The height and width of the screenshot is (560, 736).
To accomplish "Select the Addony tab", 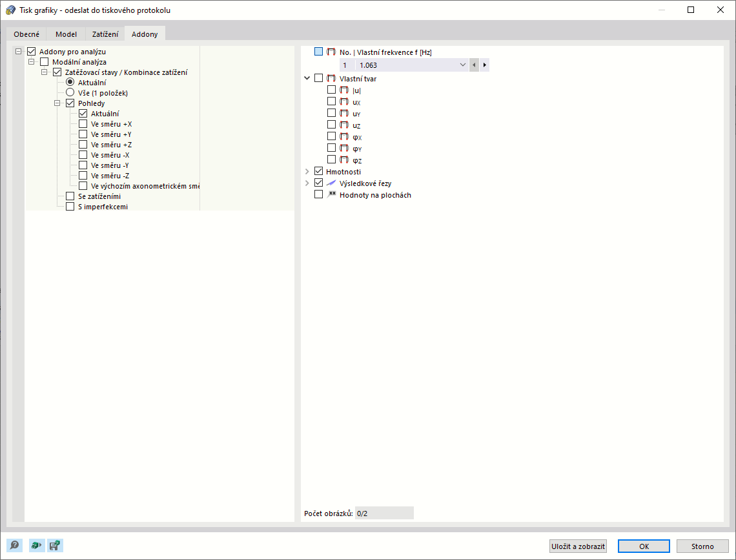I will pos(145,34).
